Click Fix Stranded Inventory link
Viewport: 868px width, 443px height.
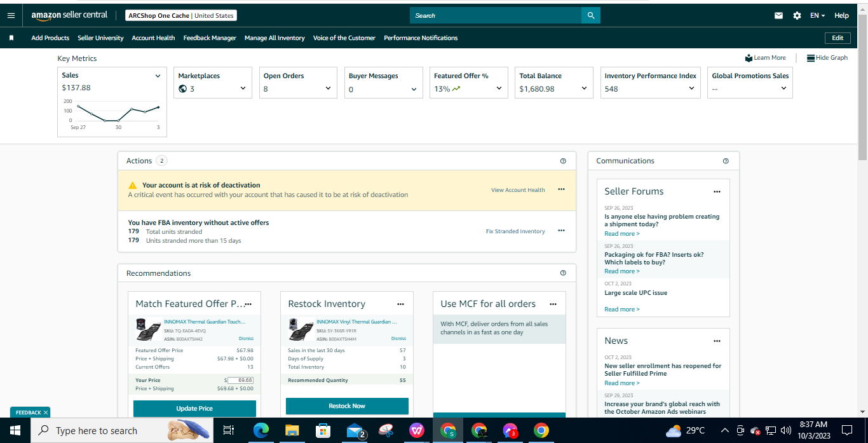(515, 231)
